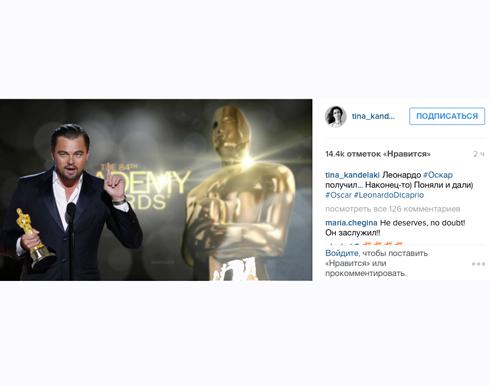Click the tina_kandelaki profile avatar
Image resolution: width=490 pixels, height=387 pixels.
[x=335, y=116]
